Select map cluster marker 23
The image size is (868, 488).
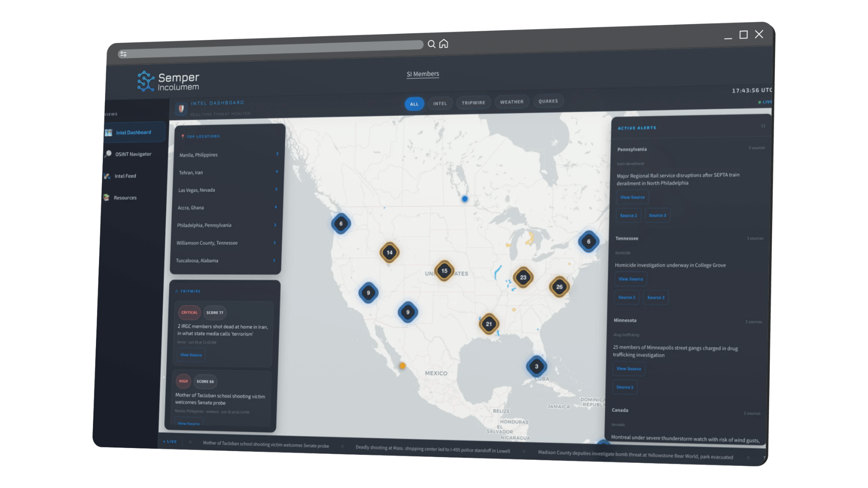coord(523,278)
